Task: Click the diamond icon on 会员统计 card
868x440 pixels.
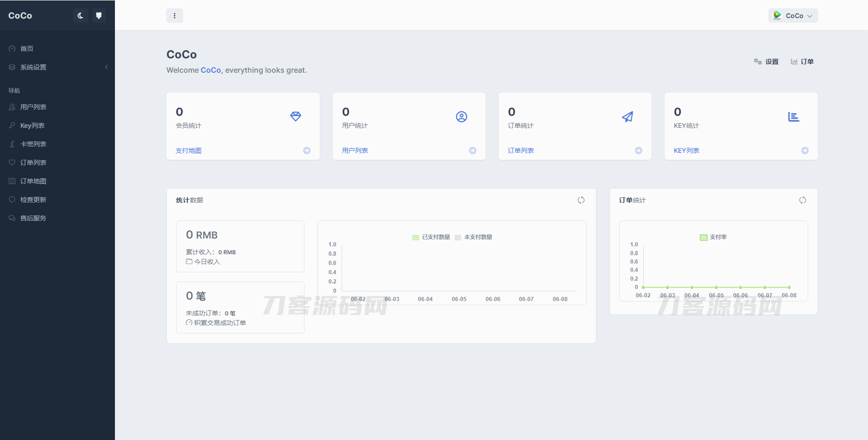Action: pos(296,117)
